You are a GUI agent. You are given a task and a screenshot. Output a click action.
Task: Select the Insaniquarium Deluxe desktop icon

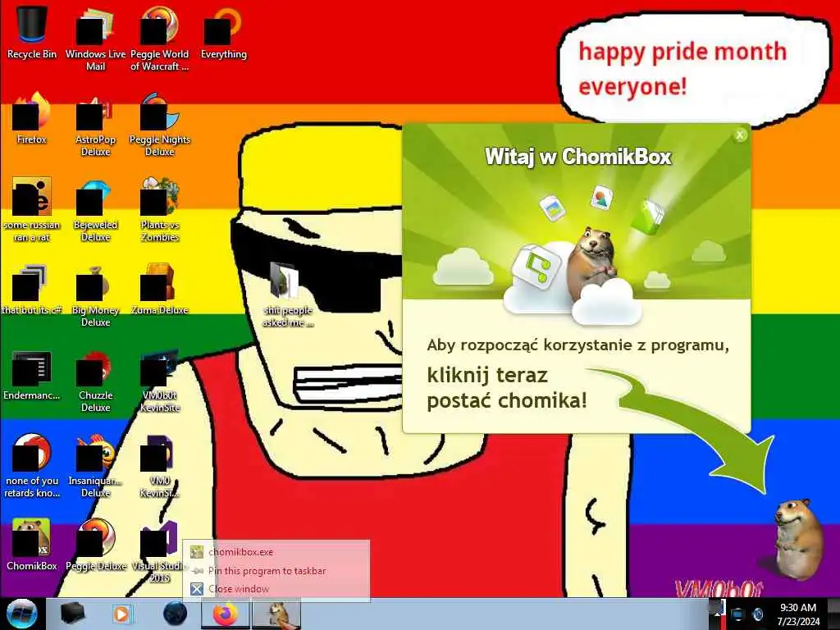[95, 466]
